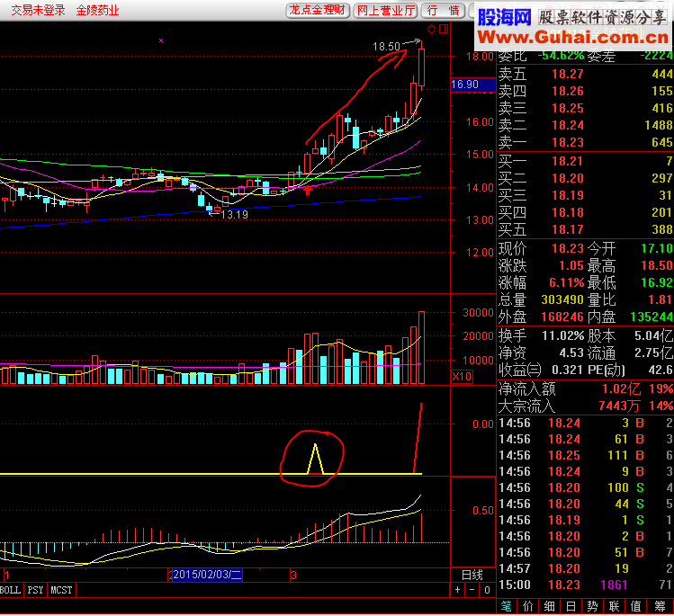Screen dimensions: 674x616
Task: Switch to the PSY indicator tab
Action: coord(35,590)
